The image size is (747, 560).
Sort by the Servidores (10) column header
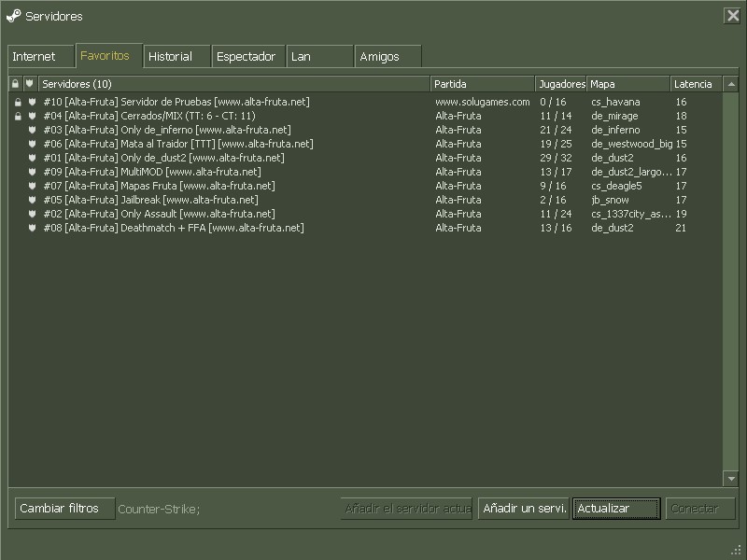234,84
